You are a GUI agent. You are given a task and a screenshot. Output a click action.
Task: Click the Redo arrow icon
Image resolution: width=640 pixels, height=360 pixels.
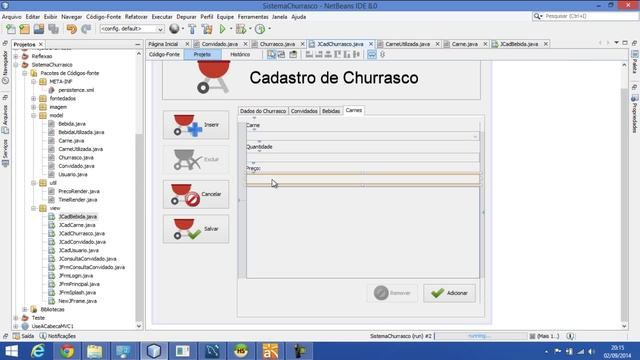click(86, 29)
